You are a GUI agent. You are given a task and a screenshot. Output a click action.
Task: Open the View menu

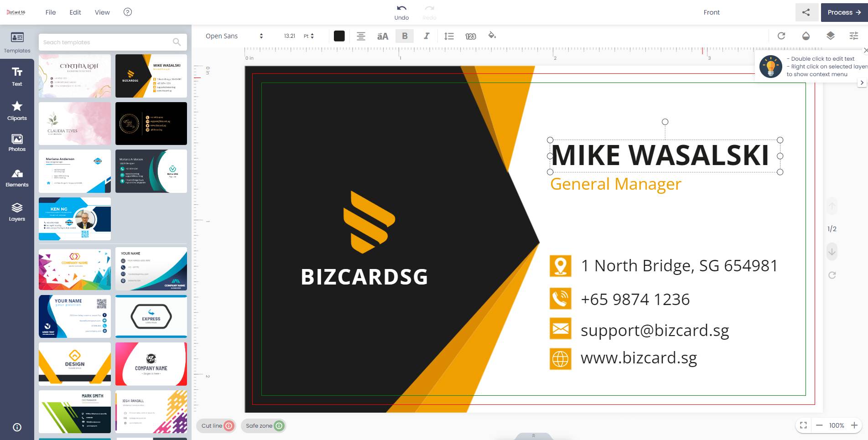click(x=102, y=12)
